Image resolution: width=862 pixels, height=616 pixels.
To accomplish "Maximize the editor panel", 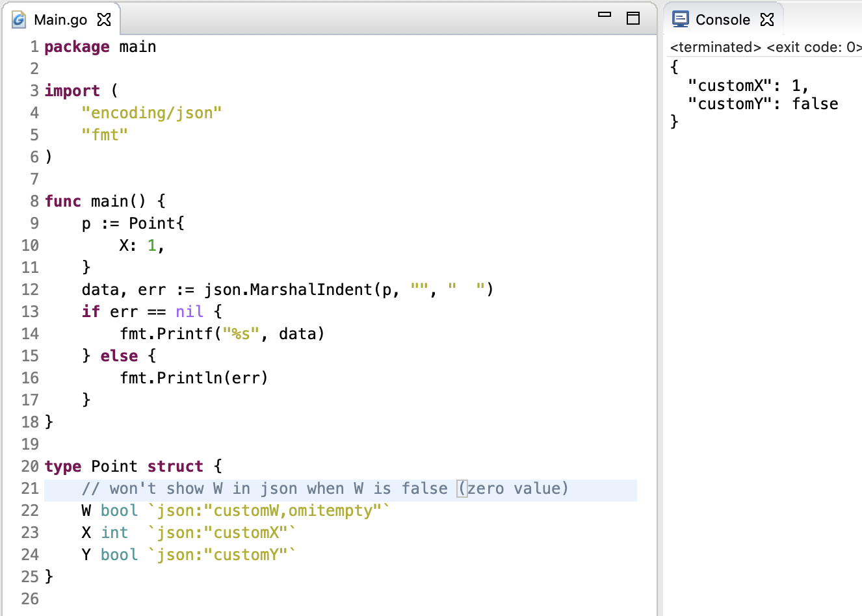I will (633, 18).
